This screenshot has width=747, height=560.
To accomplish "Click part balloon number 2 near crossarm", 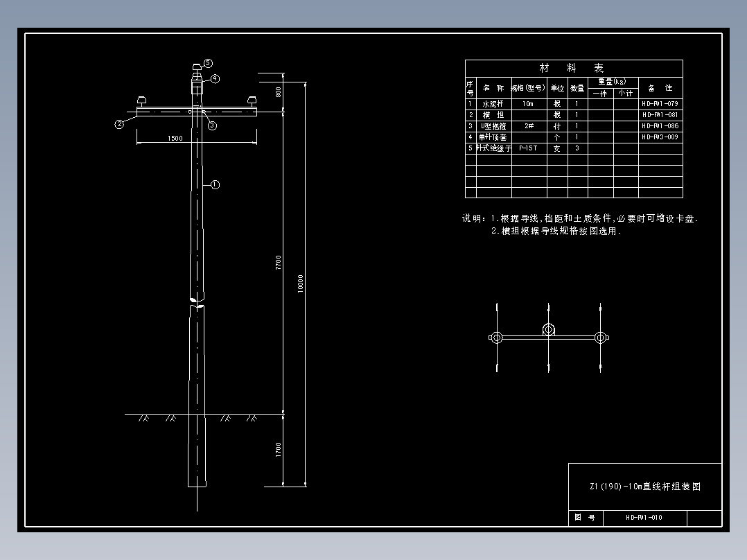I will pos(119,124).
